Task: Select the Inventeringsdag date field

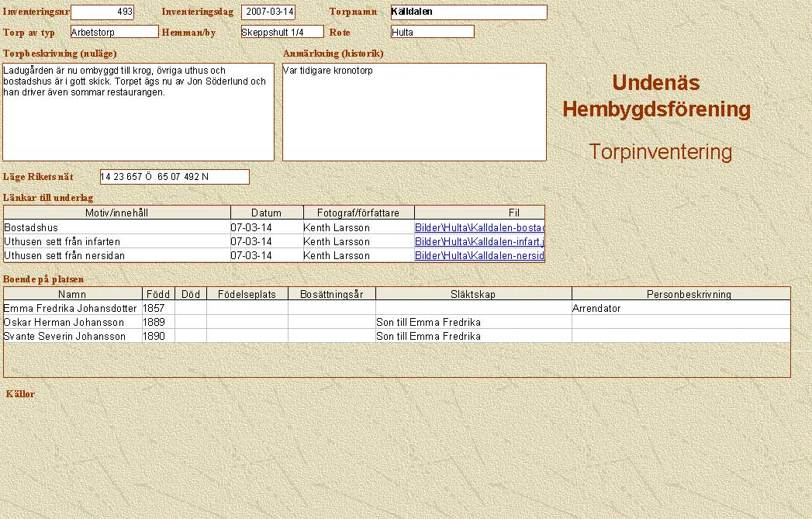Action: 268,12
